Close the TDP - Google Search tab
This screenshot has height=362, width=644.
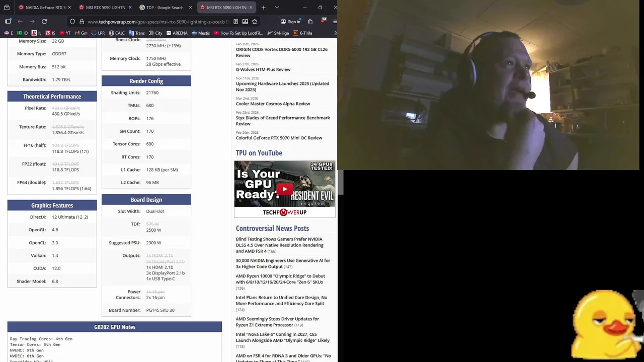click(x=190, y=8)
